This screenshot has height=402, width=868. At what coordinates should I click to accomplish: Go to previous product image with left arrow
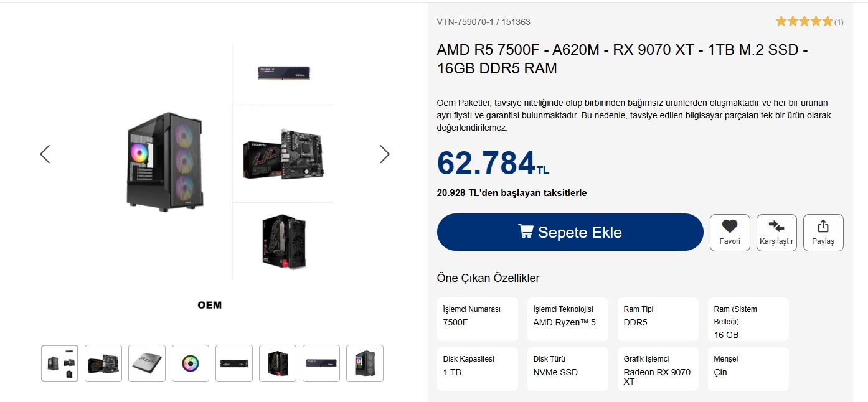(x=45, y=154)
